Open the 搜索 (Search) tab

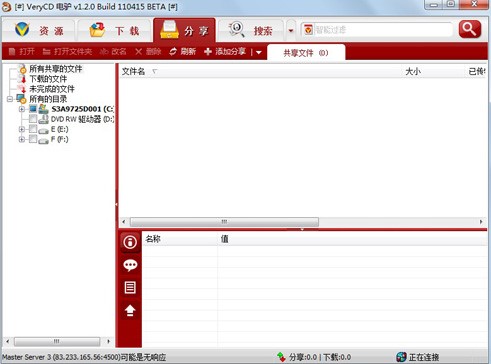point(251,30)
